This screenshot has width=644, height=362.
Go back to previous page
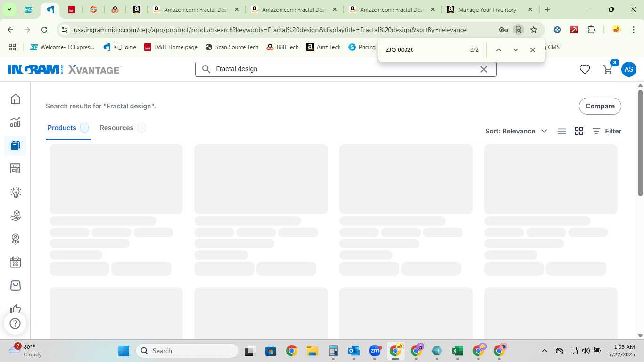coord(10,30)
